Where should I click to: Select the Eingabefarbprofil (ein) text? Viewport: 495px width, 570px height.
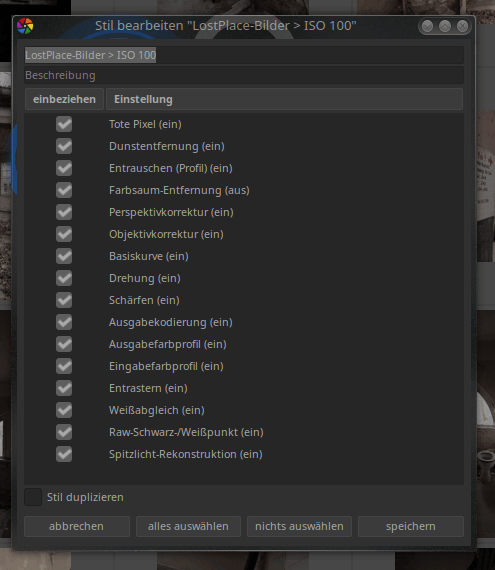[166, 366]
